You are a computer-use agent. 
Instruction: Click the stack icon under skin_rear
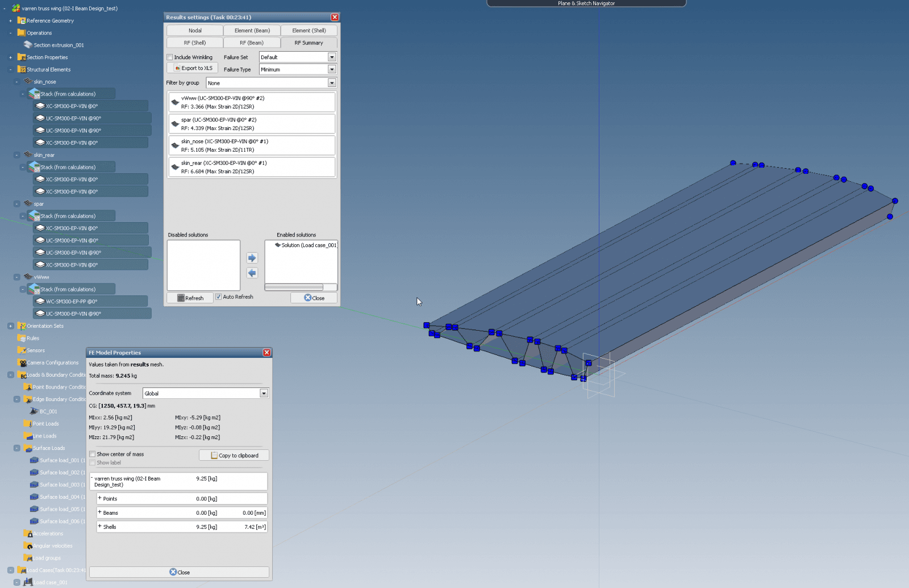coord(34,167)
